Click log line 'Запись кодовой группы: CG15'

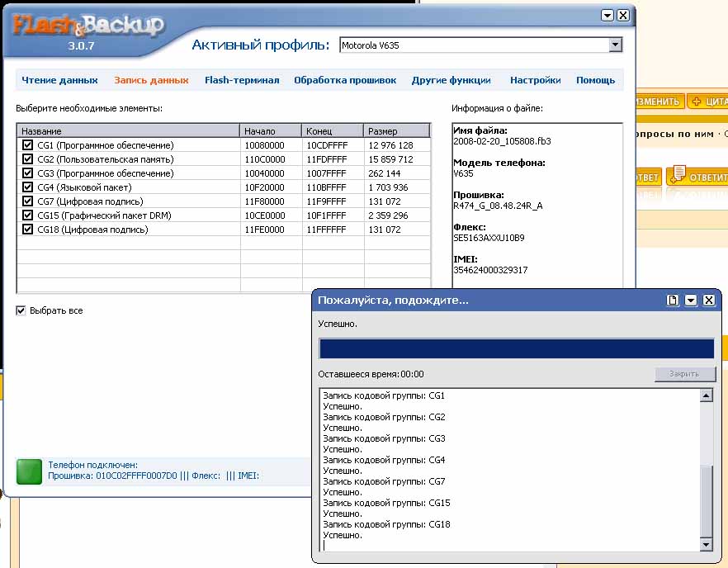click(386, 503)
